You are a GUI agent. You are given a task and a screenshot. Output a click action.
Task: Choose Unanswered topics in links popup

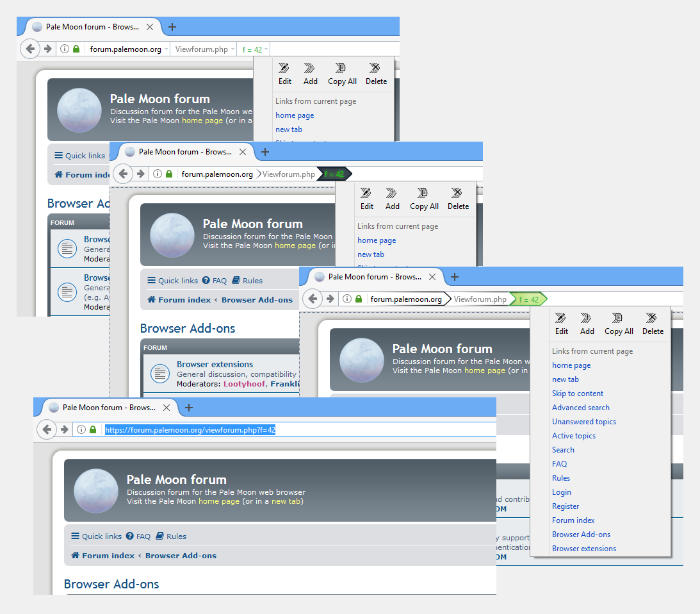[584, 421]
